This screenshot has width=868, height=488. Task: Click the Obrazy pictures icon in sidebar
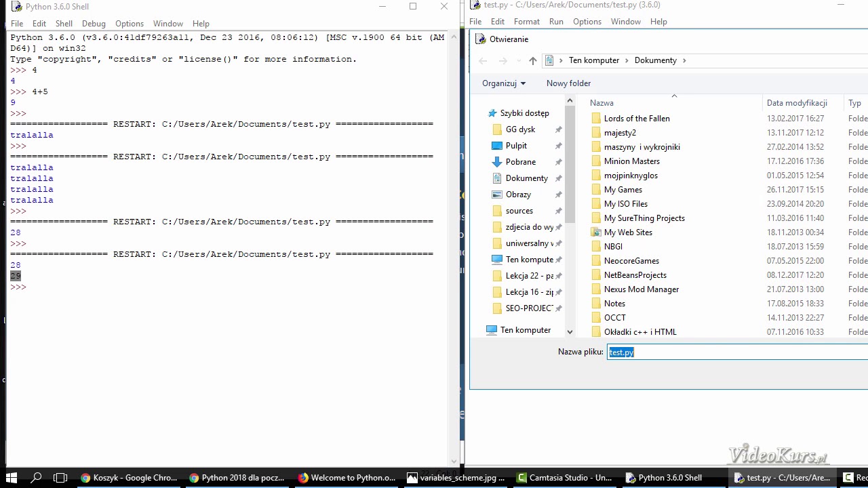click(x=497, y=195)
